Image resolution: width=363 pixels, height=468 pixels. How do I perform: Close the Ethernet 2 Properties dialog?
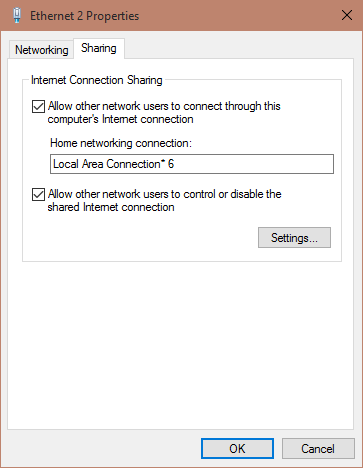(x=347, y=15)
